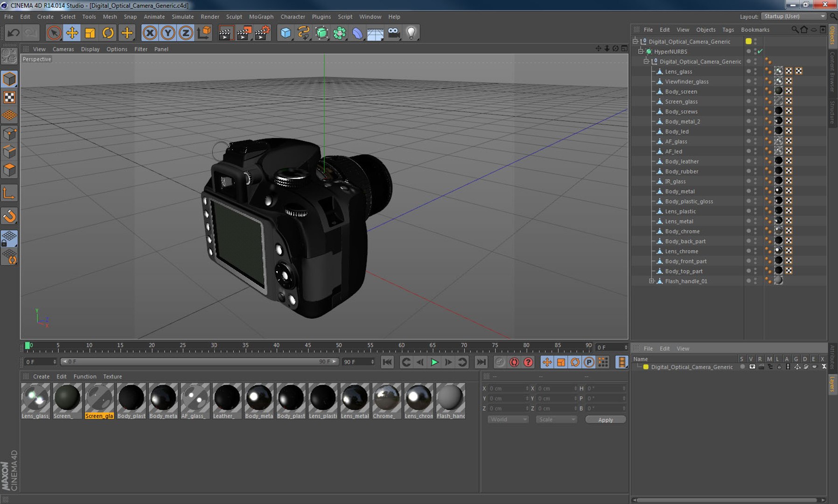Image resolution: width=838 pixels, height=504 pixels.
Task: Switch to Edges mode
Action: point(9,152)
